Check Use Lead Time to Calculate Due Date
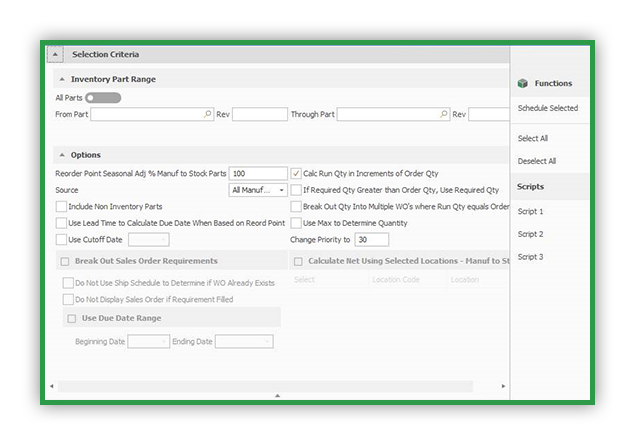 click(x=61, y=223)
